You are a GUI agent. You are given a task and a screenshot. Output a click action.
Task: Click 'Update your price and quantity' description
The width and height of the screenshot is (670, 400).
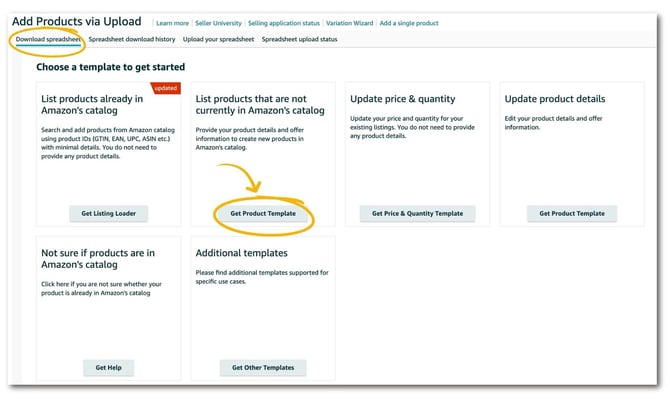[412, 127]
